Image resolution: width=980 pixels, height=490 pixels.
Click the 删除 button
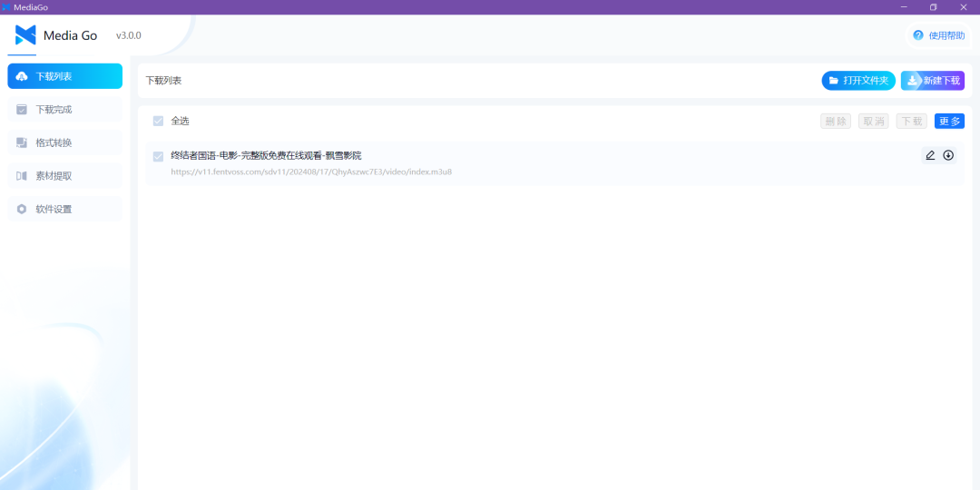pyautogui.click(x=836, y=122)
